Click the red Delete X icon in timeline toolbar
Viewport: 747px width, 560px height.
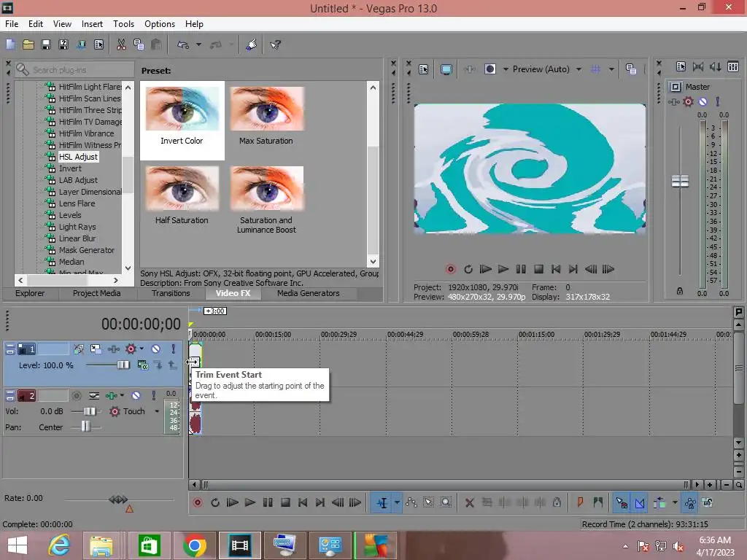pyautogui.click(x=469, y=502)
